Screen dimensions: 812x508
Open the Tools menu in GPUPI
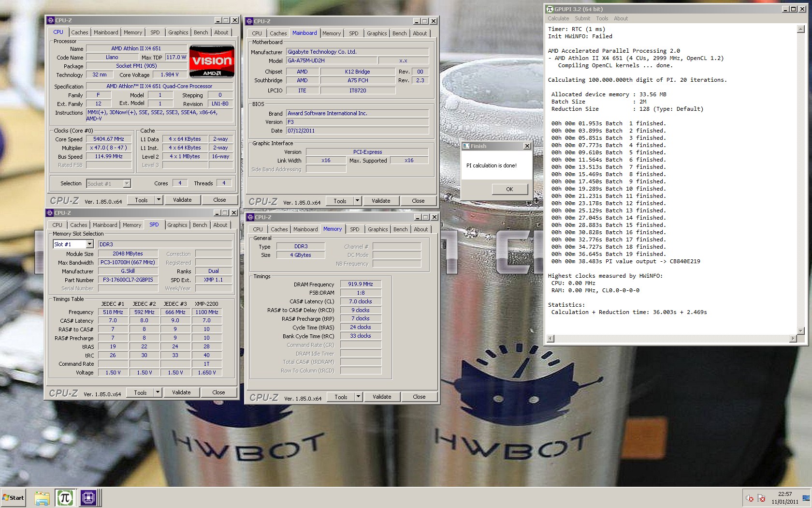point(602,18)
